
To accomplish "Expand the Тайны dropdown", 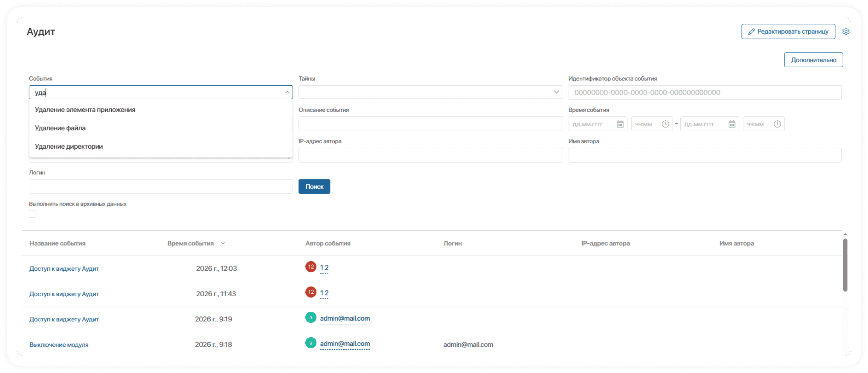I will 556,92.
